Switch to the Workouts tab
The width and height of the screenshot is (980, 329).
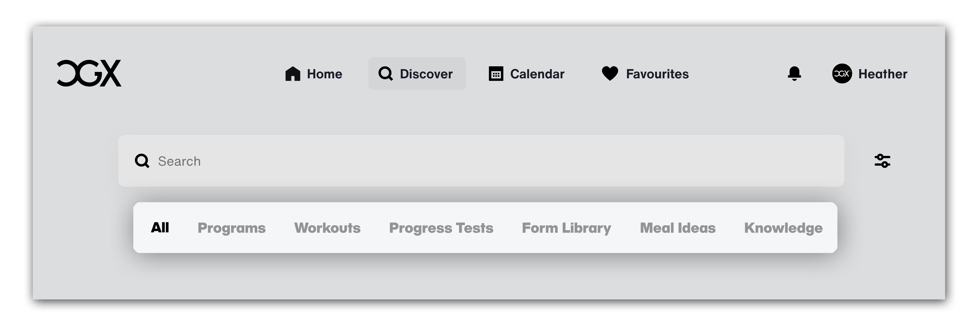pos(327,228)
